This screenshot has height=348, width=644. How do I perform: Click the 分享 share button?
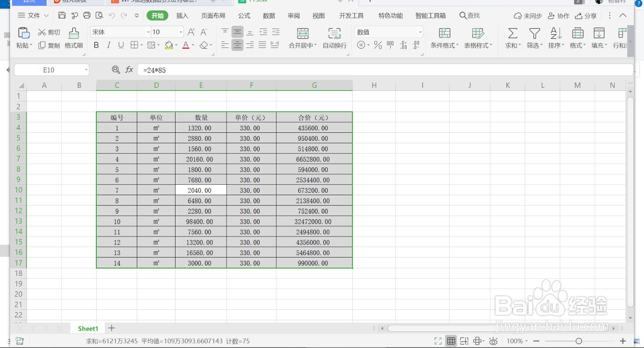[586, 16]
